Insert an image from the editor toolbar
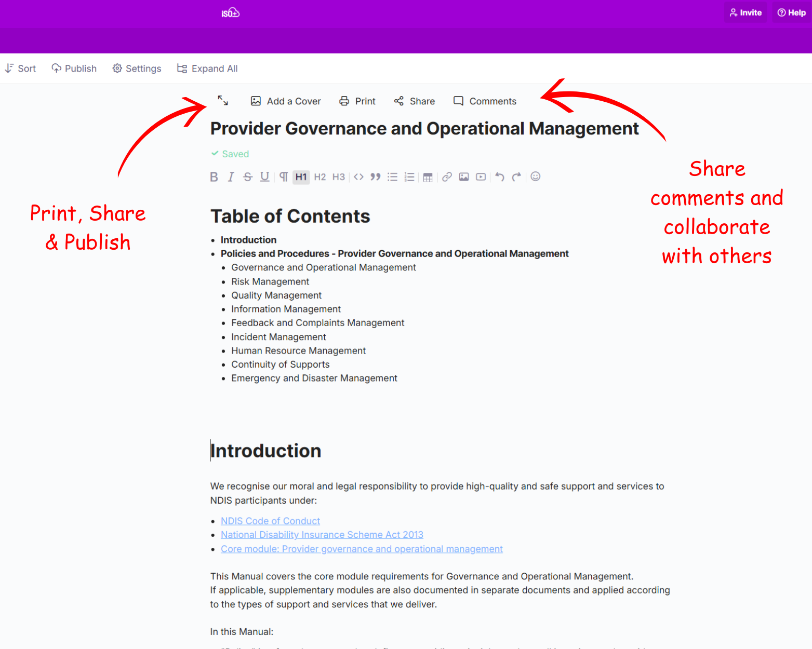 click(x=464, y=177)
